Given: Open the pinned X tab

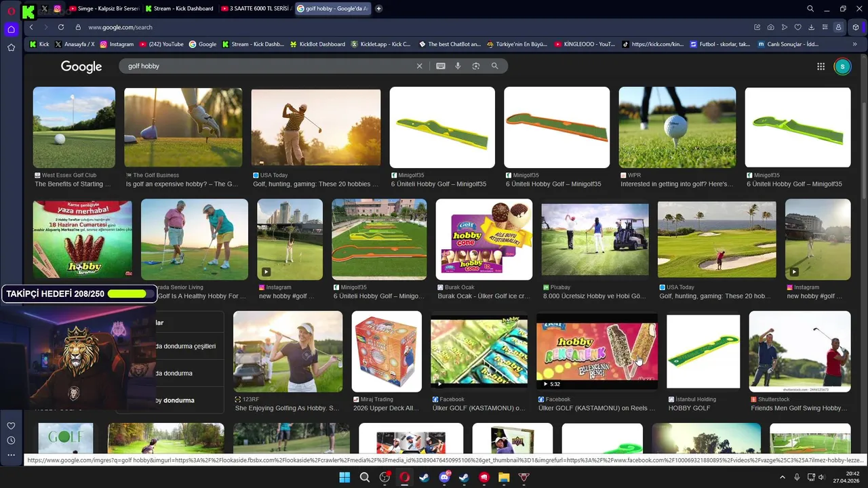Looking at the screenshot, I should pos(45,9).
